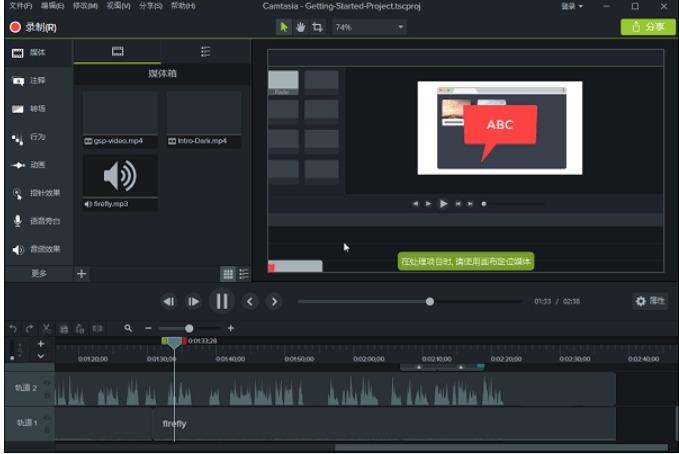Click the red Record (录制) button
679x454 pixels.
(x=33, y=27)
